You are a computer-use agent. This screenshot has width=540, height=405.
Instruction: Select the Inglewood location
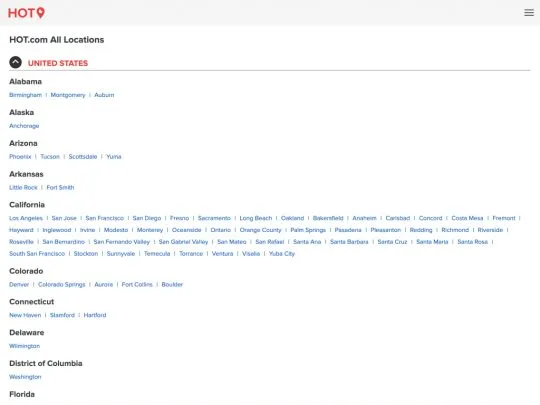pyautogui.click(x=57, y=230)
